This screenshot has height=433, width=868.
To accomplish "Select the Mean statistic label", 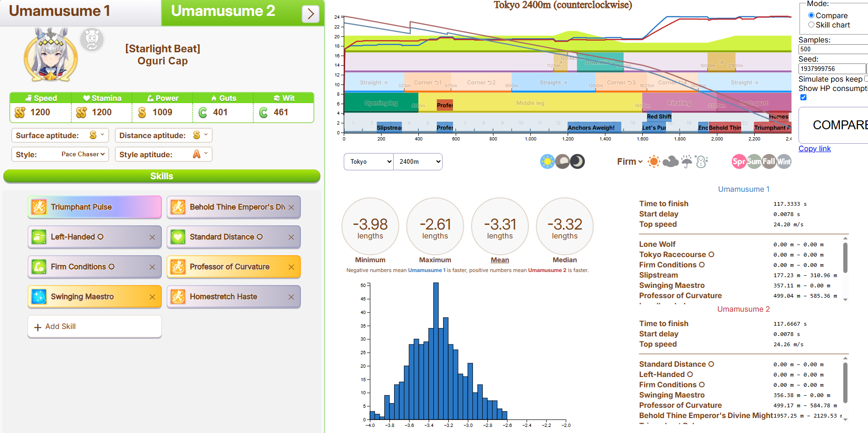I will [x=500, y=260].
